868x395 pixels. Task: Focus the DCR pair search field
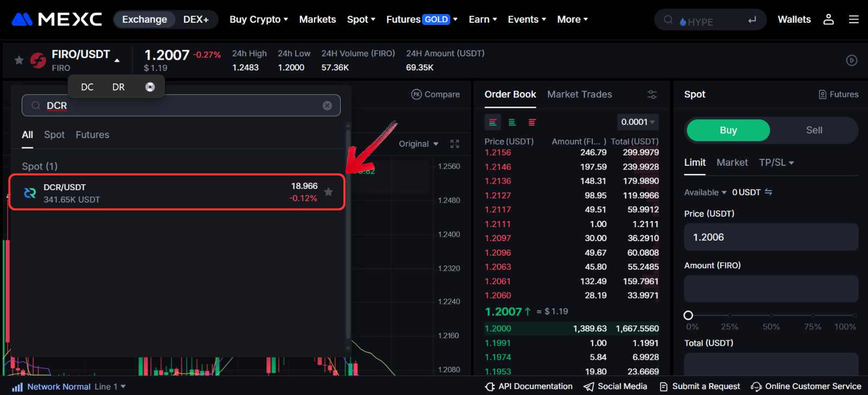coord(181,106)
